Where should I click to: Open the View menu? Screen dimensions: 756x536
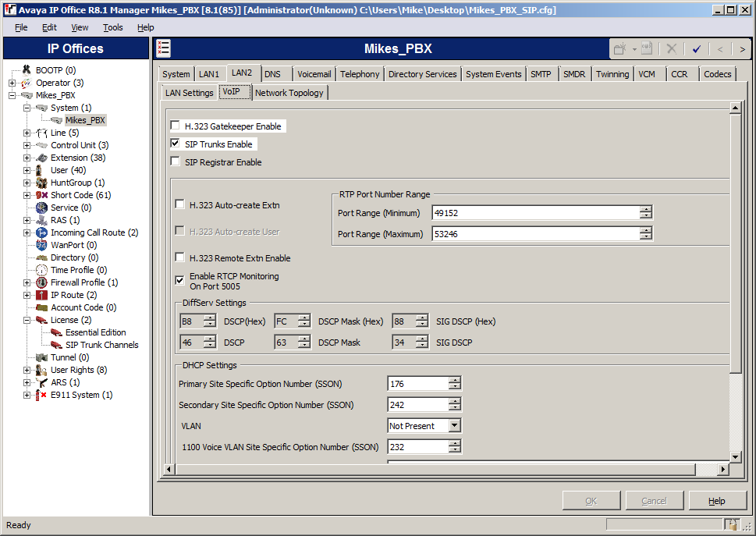[x=80, y=27]
